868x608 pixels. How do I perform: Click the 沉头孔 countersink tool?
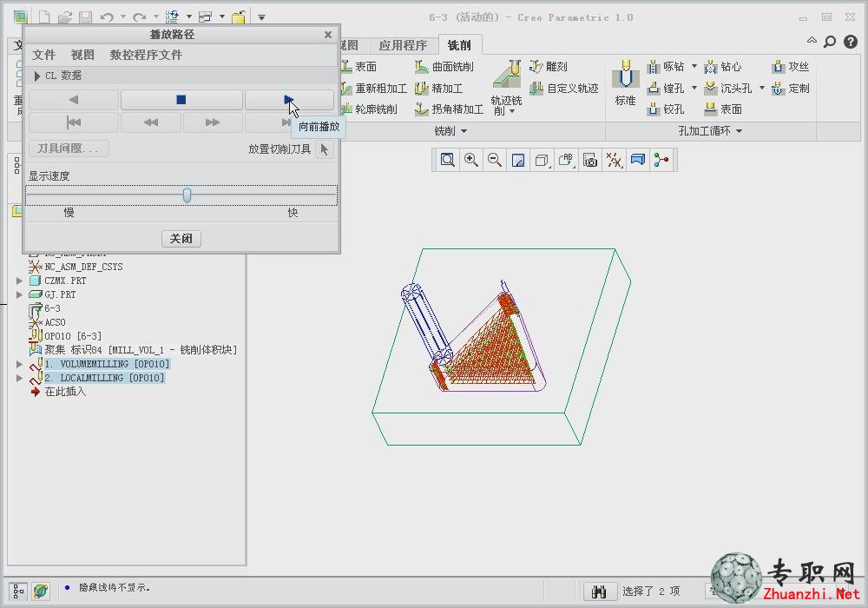click(x=728, y=88)
